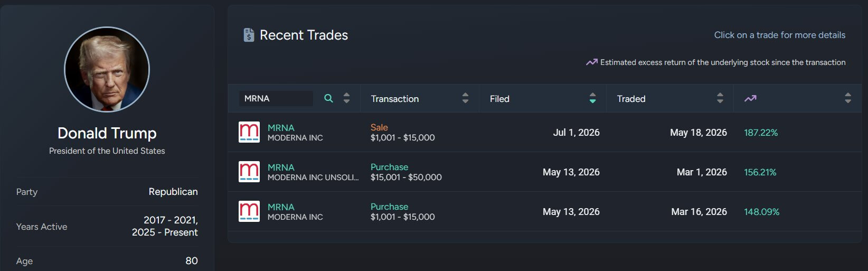
Task: Open the MRNA ticker link in the $15,001 purchase row
Action: [x=281, y=167]
